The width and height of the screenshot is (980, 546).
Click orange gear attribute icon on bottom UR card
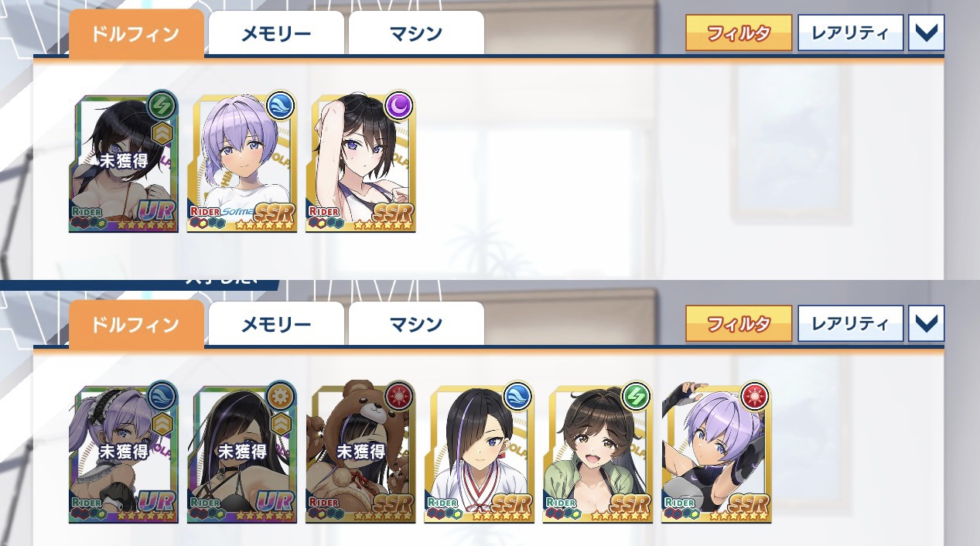[x=282, y=396]
